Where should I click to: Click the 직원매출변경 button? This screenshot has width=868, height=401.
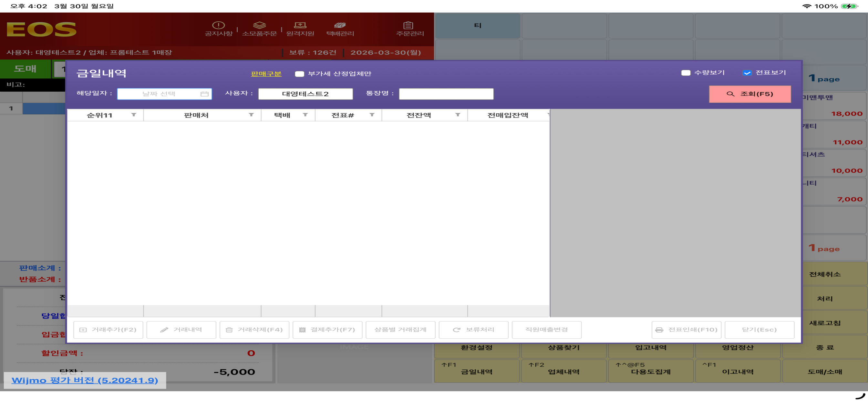point(547,330)
